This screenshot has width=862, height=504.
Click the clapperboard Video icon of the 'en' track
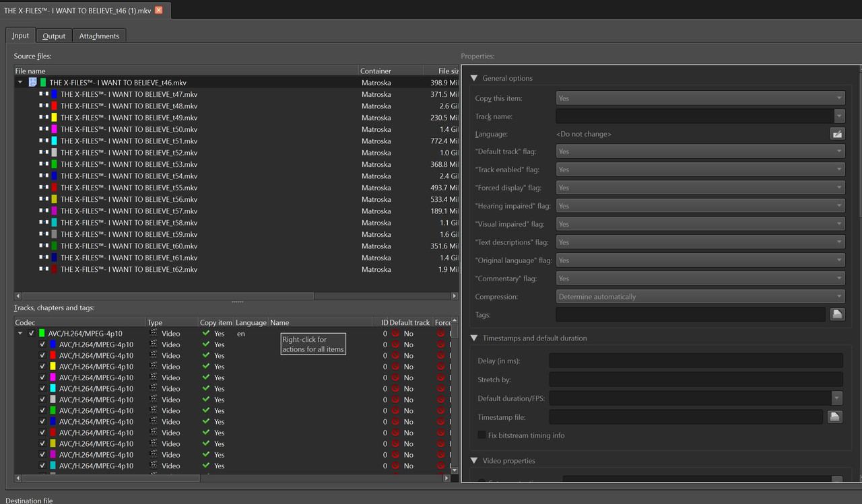coord(154,333)
